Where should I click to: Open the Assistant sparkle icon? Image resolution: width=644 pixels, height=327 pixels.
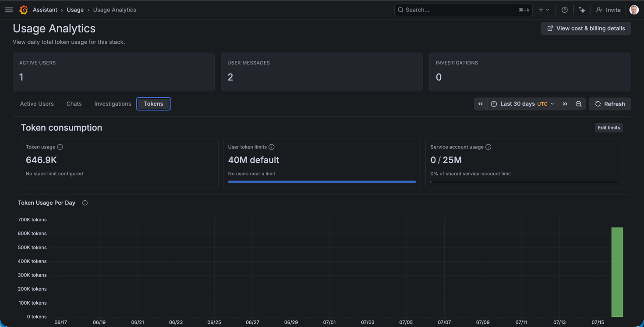click(x=582, y=10)
